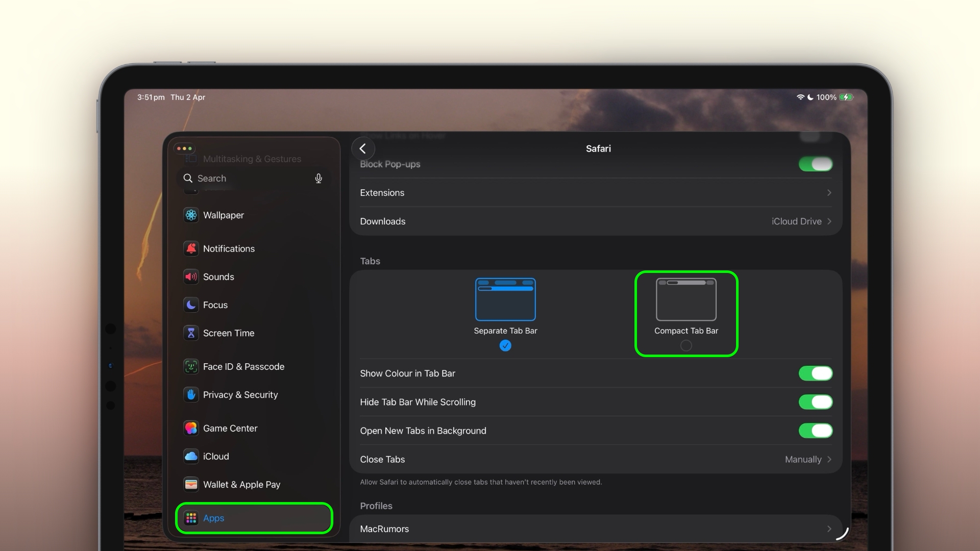Open Focus moon icon
Viewport: 980px width, 551px height.
tap(191, 305)
